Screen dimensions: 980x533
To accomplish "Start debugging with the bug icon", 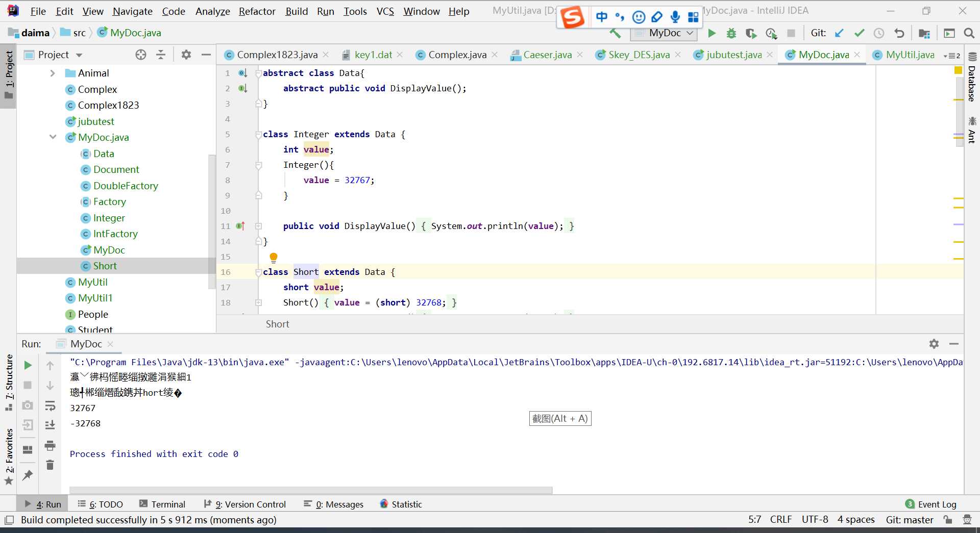I will tap(731, 33).
